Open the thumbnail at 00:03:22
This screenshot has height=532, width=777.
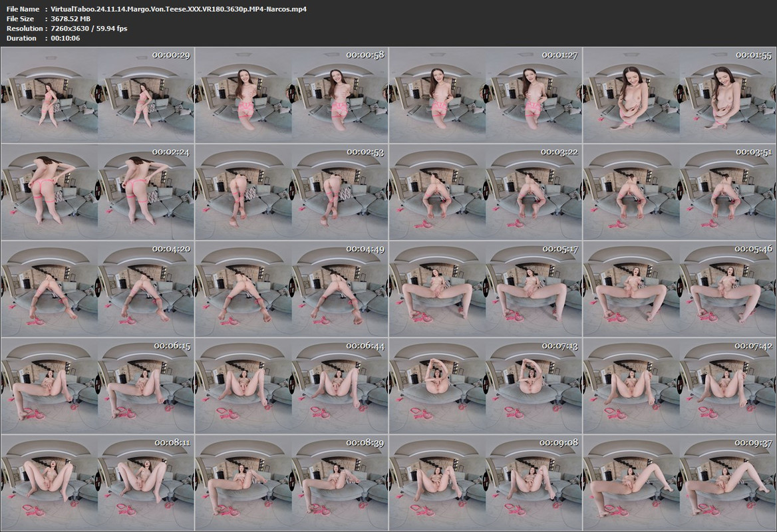(486, 192)
